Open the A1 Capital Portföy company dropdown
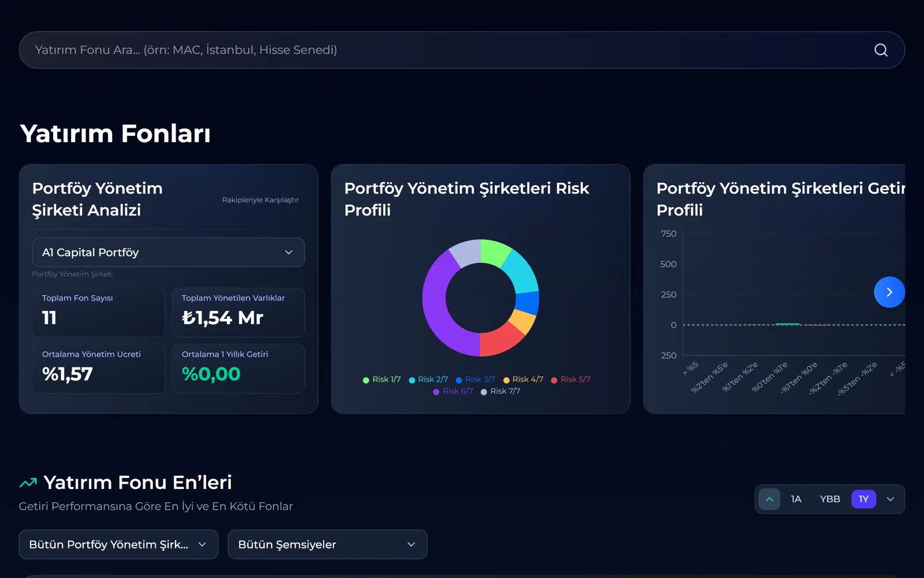The height and width of the screenshot is (578, 924). click(168, 253)
